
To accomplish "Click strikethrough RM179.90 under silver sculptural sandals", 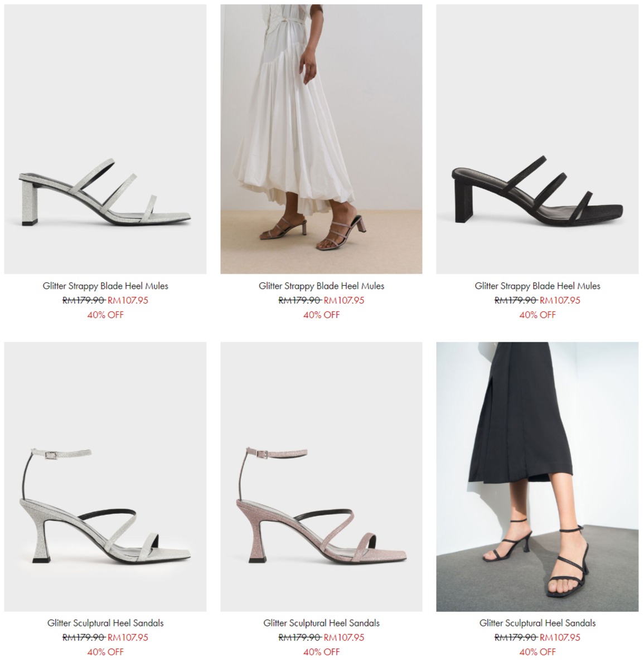I will point(84,637).
